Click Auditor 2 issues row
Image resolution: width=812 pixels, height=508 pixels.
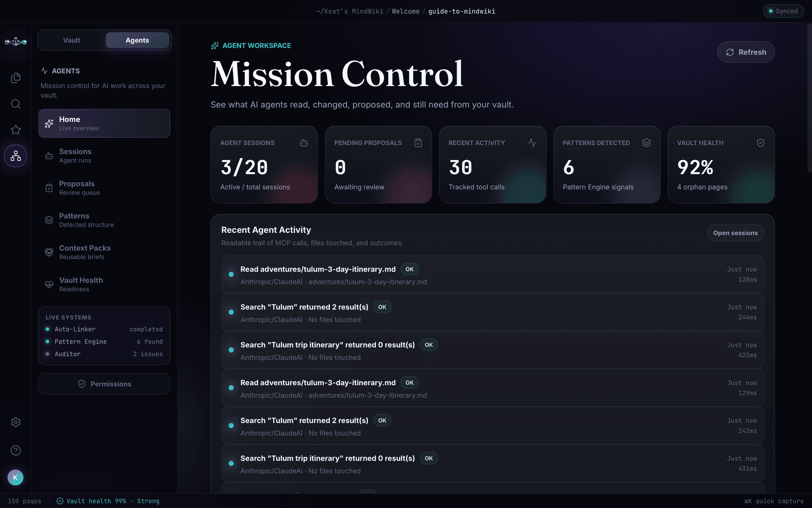(104, 354)
